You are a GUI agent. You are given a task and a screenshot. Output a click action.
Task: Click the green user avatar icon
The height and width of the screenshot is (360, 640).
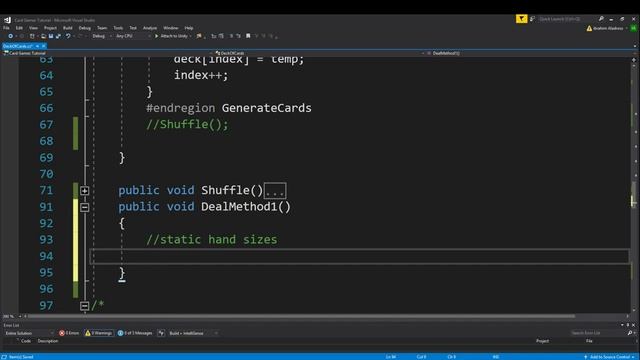(x=633, y=28)
